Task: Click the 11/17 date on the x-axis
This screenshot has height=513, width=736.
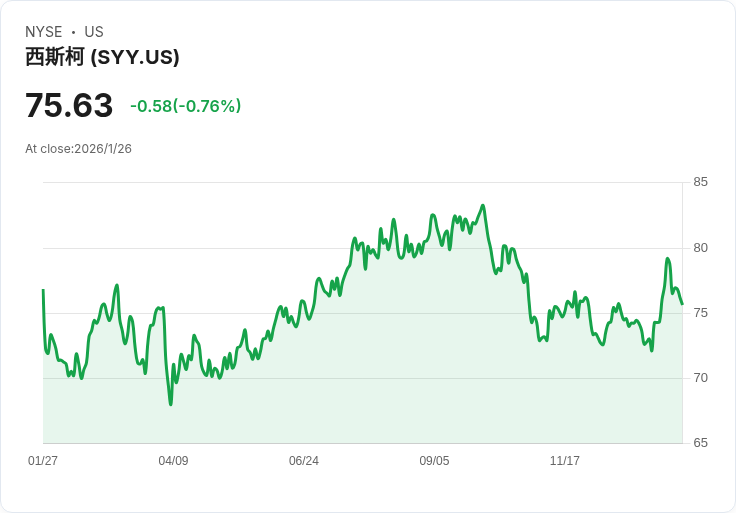Action: tap(565, 461)
